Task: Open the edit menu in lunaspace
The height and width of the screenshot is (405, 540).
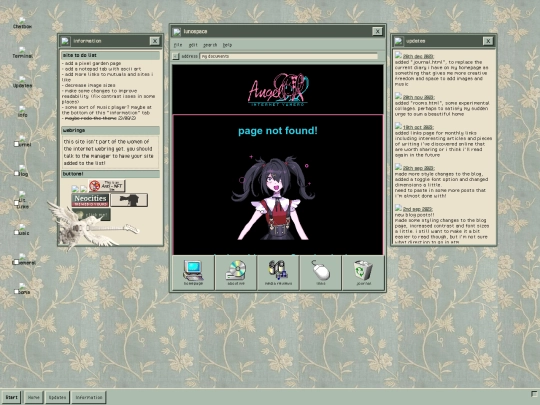Action: pyautogui.click(x=193, y=45)
